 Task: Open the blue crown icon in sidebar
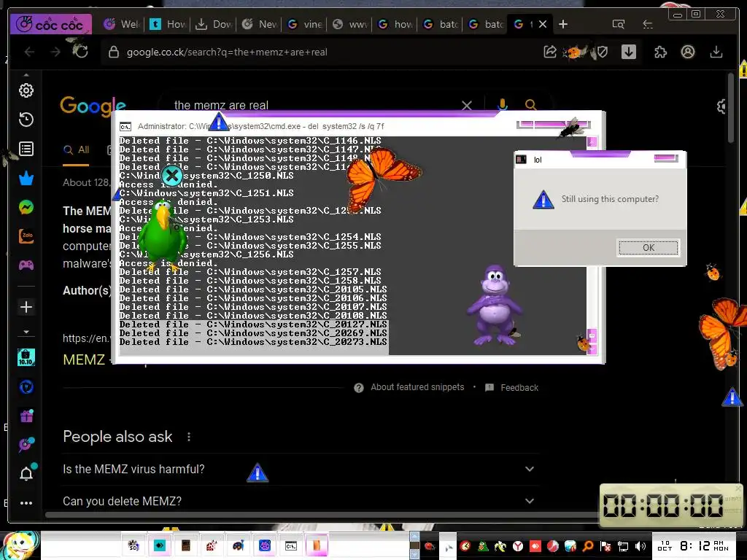click(x=26, y=178)
